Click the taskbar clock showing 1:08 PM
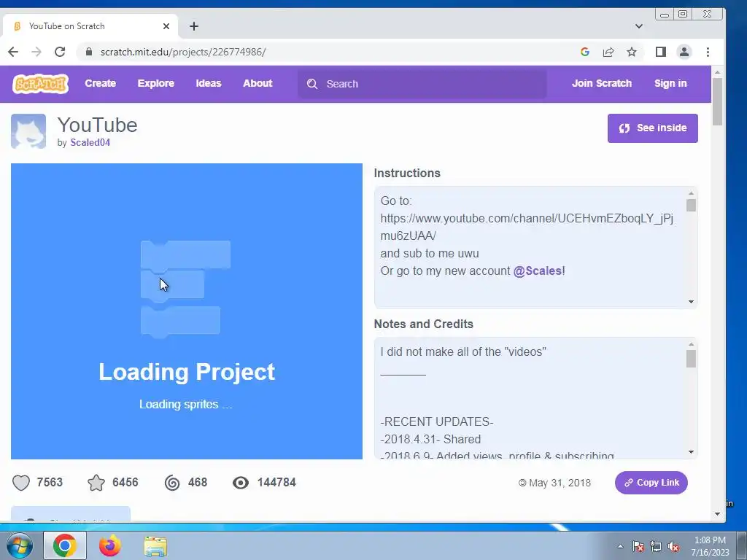The width and height of the screenshot is (747, 560). coord(710,546)
